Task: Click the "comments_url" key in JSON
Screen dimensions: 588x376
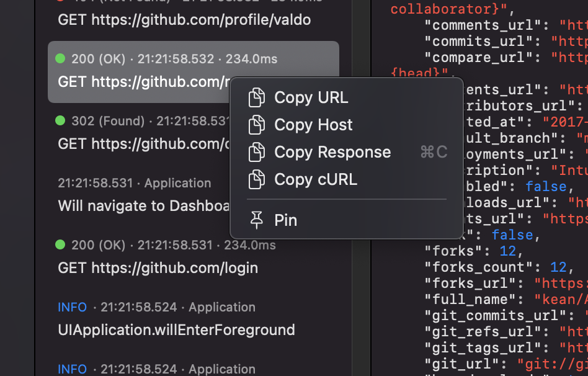Action: pyautogui.click(x=483, y=25)
